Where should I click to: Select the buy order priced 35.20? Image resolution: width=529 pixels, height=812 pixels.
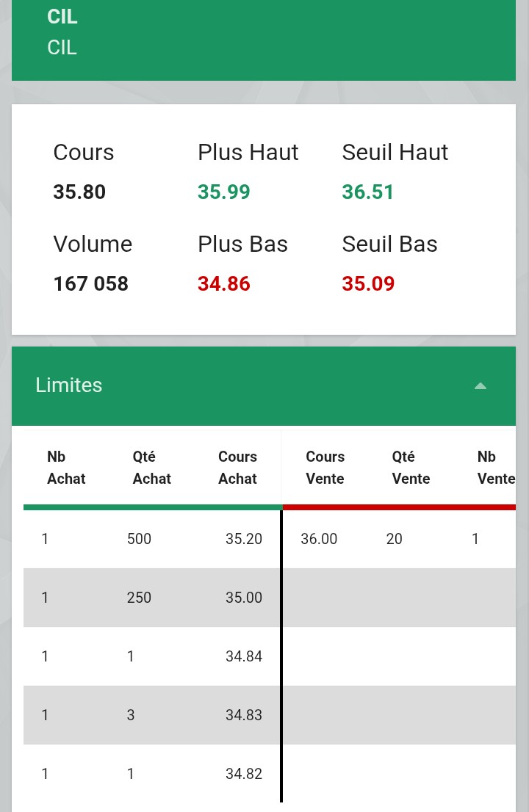(x=152, y=539)
